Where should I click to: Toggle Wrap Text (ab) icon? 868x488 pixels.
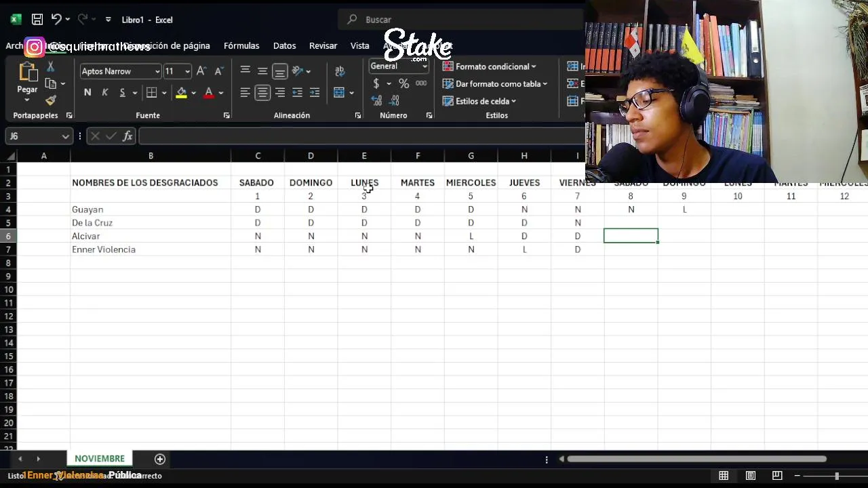(340, 70)
